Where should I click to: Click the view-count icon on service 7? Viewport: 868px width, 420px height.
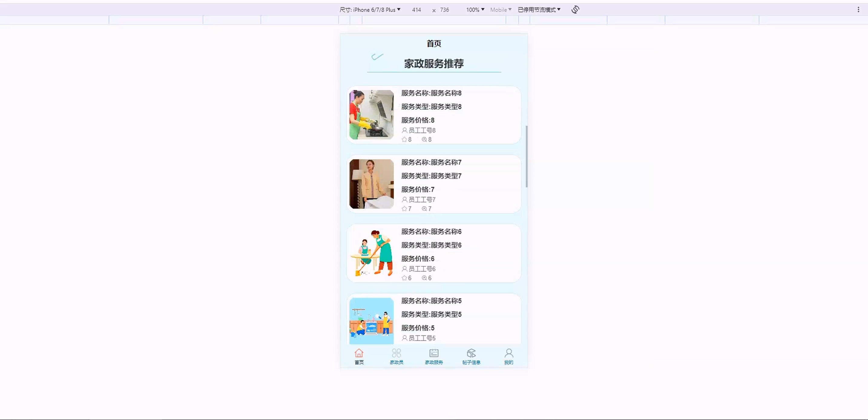click(x=424, y=208)
